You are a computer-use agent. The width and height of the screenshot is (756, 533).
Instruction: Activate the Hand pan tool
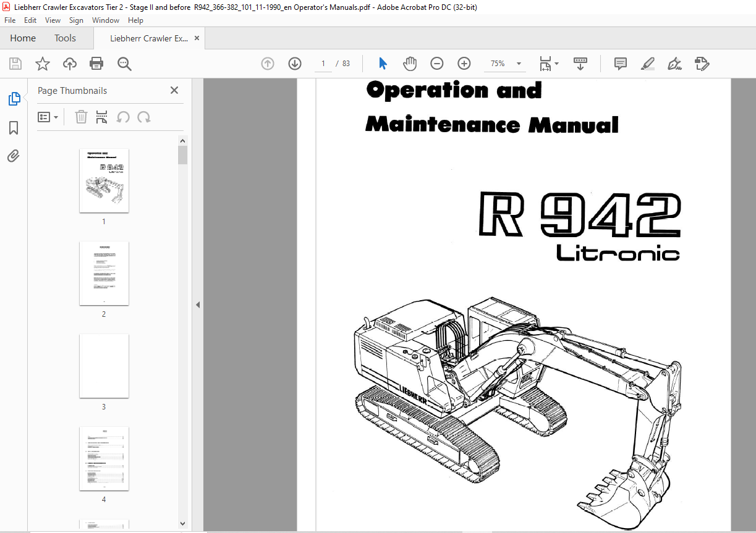coord(410,64)
